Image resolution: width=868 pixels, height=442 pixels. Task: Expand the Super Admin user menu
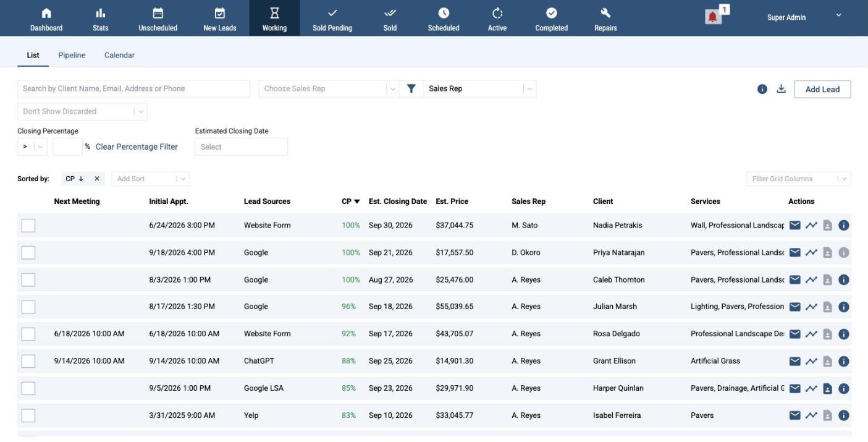(838, 15)
